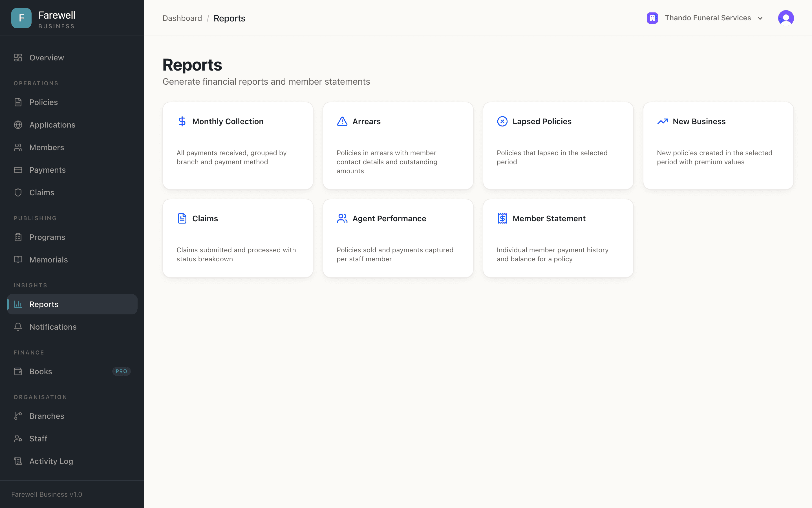Viewport: 812px width, 508px height.
Task: Click 'Claims submitted and processed' description
Action: click(236, 254)
